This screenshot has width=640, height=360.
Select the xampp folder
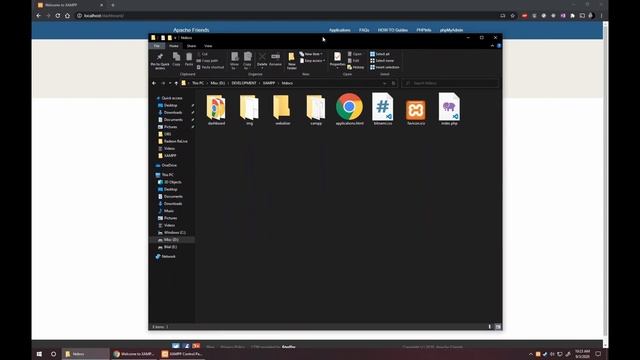click(316, 109)
